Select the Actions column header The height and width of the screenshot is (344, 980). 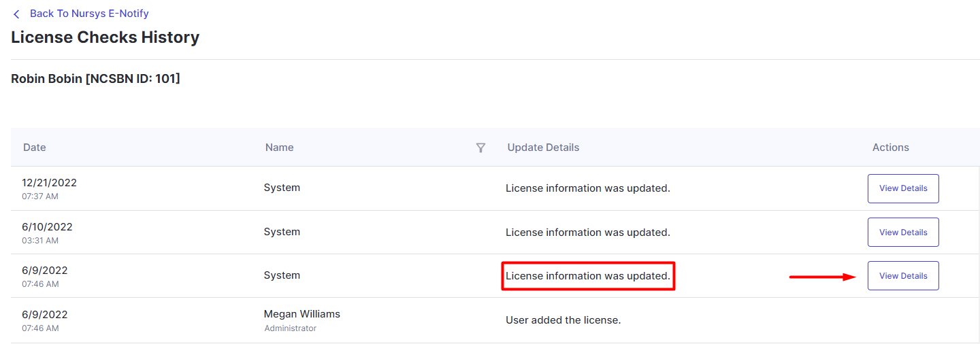pyautogui.click(x=890, y=148)
